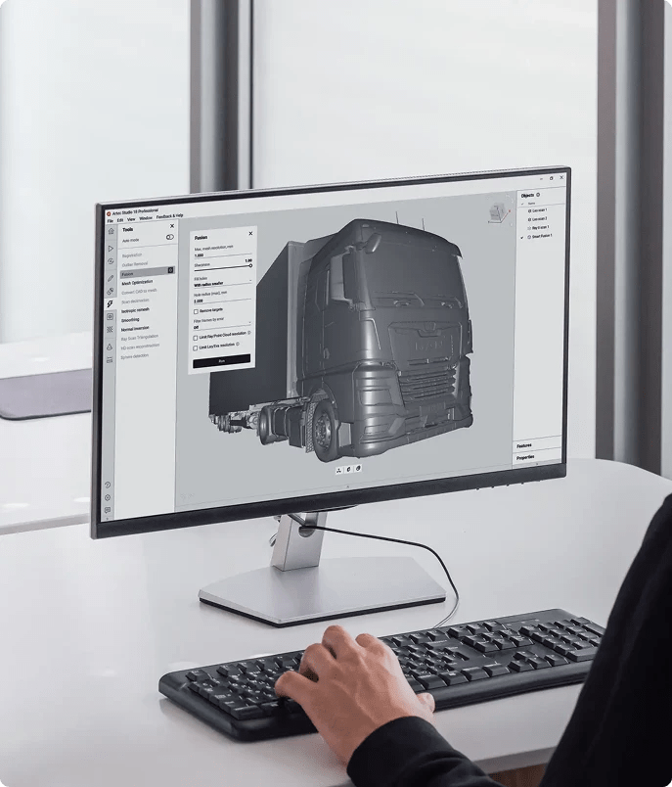Click the Name column header
Image resolution: width=672 pixels, height=787 pixels.
[531, 204]
